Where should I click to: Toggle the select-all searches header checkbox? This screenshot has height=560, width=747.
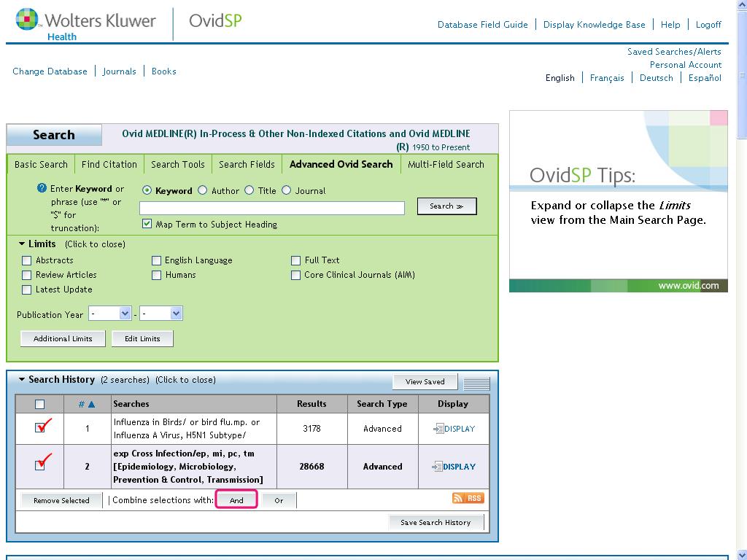(x=40, y=404)
